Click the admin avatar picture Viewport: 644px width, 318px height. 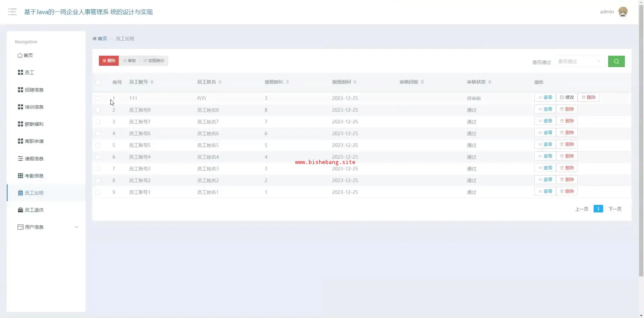(x=623, y=12)
